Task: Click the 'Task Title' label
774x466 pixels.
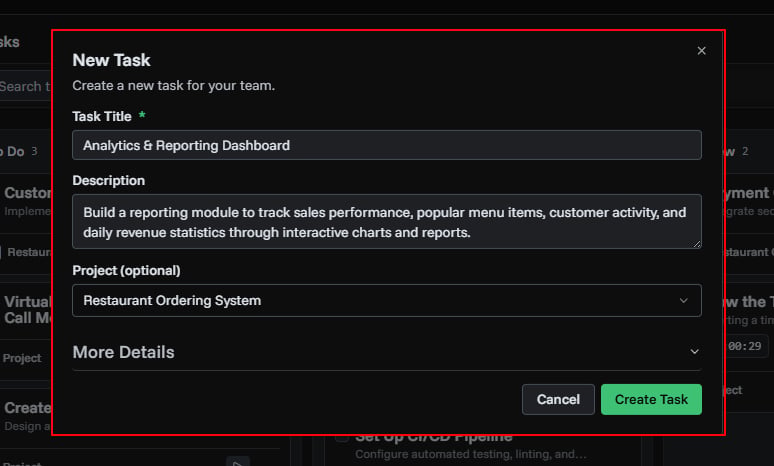Action: [102, 116]
